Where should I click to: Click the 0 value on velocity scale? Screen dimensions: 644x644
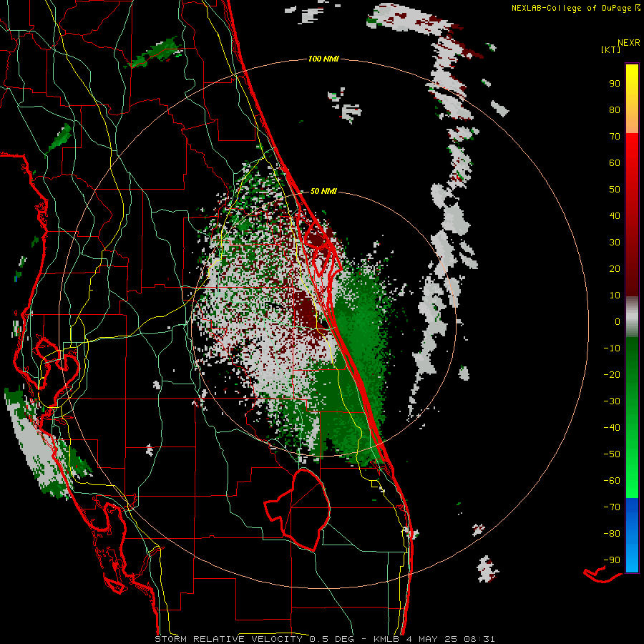click(x=618, y=321)
